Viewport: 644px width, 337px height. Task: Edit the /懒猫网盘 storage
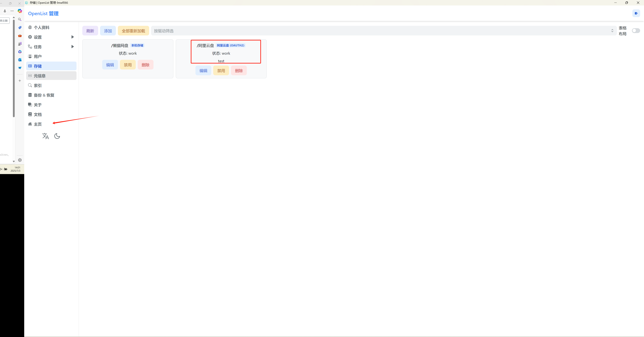(110, 65)
